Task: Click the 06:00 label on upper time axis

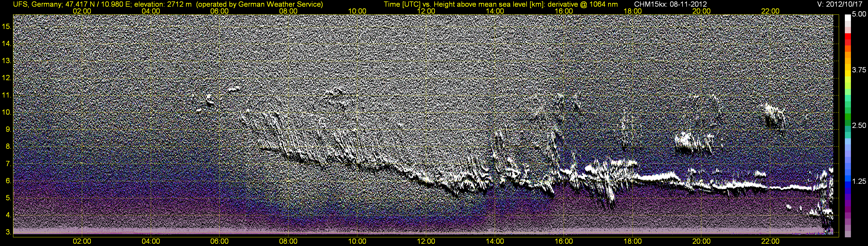Action: (219, 11)
